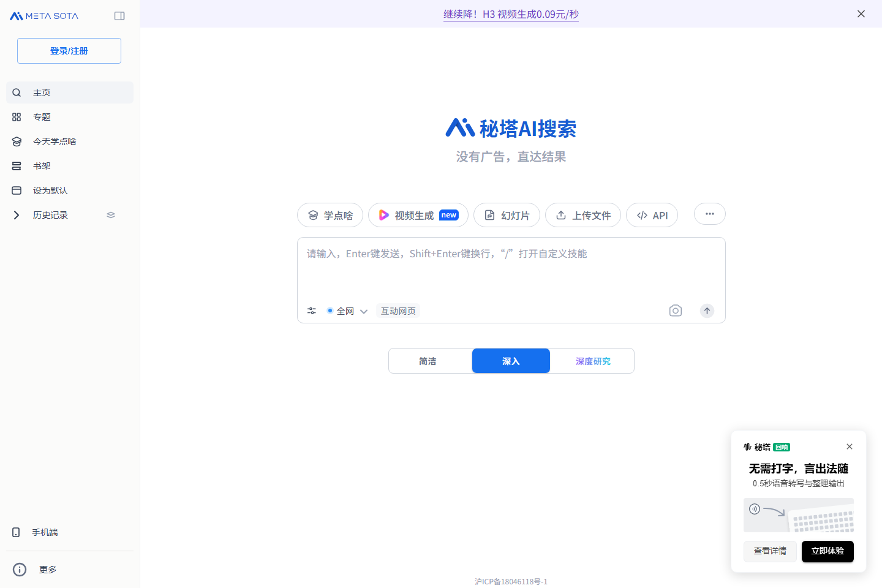Click 查看详情 in the popup
The image size is (882, 588).
770,551
